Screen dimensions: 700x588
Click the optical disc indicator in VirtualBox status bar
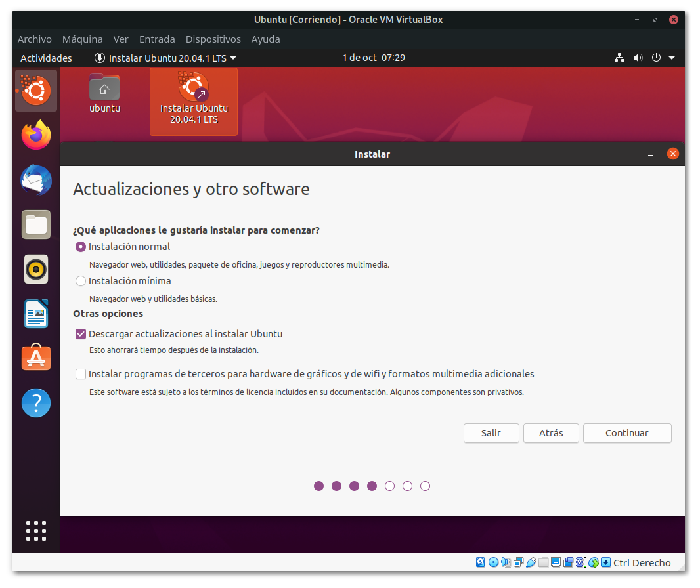(x=493, y=562)
